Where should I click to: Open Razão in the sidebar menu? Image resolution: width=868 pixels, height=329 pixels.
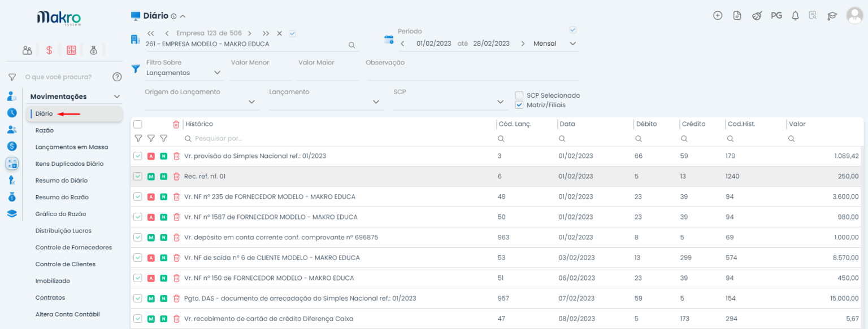point(45,130)
